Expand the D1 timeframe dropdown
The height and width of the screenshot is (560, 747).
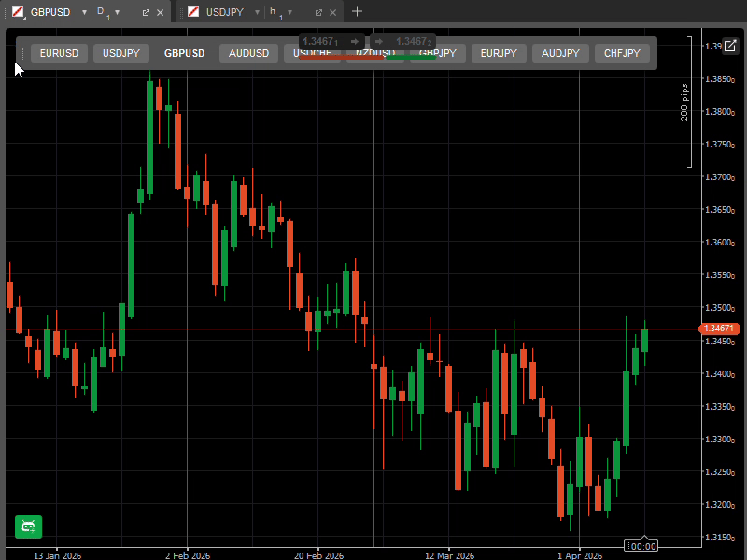click(x=117, y=12)
